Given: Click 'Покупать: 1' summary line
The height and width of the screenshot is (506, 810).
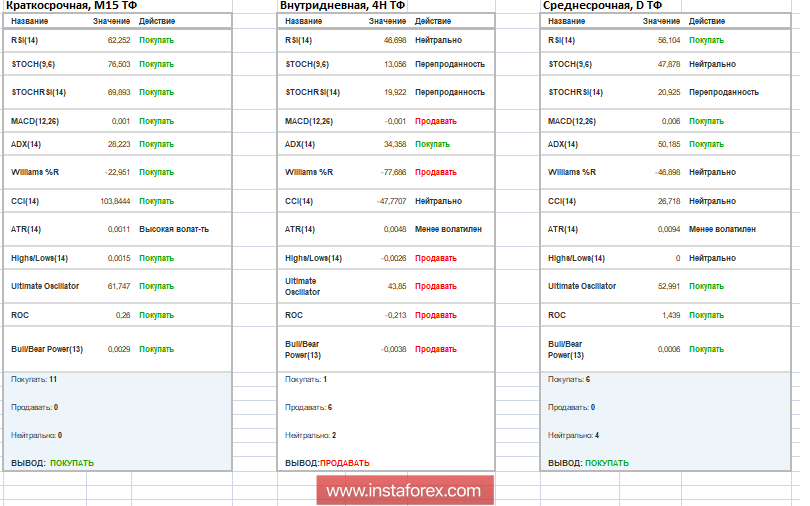Looking at the screenshot, I should pos(306,380).
